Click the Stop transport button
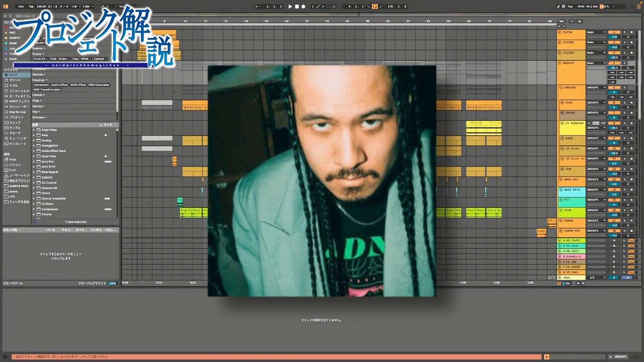Screen dimensions: 644x362 pos(297,7)
